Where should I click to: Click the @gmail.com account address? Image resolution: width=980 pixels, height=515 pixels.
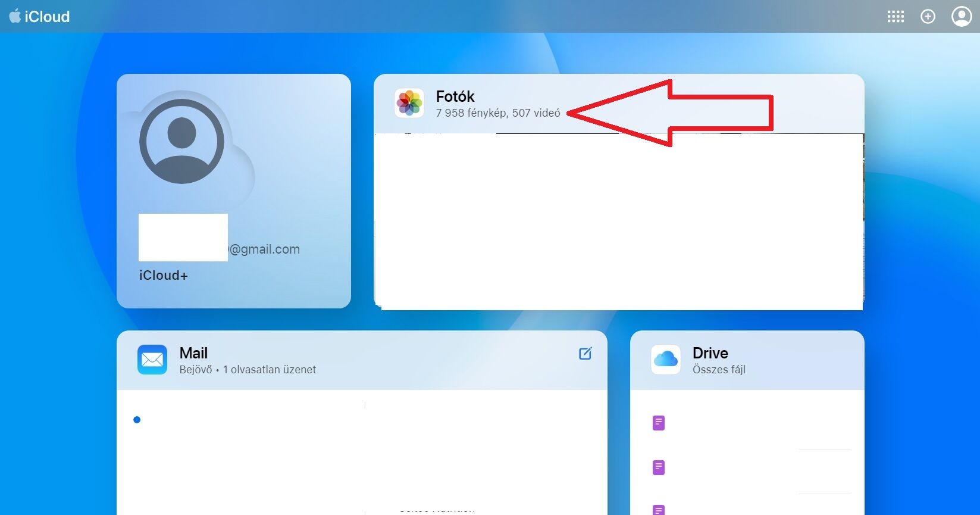coord(264,249)
